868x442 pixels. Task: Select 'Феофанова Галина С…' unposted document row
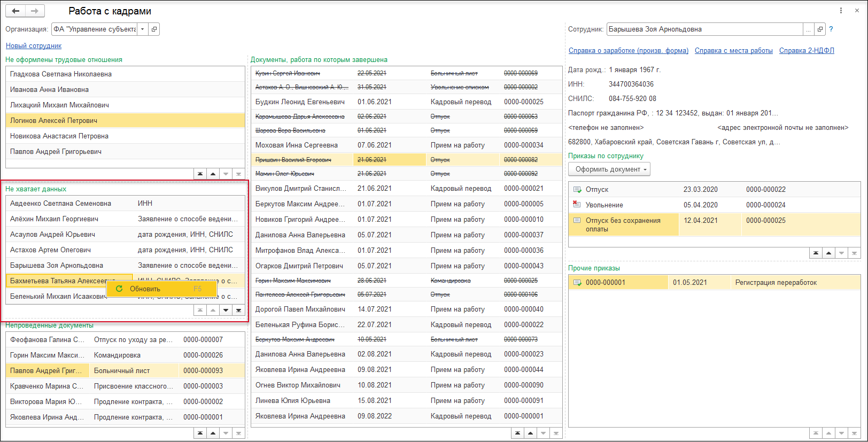coord(125,340)
